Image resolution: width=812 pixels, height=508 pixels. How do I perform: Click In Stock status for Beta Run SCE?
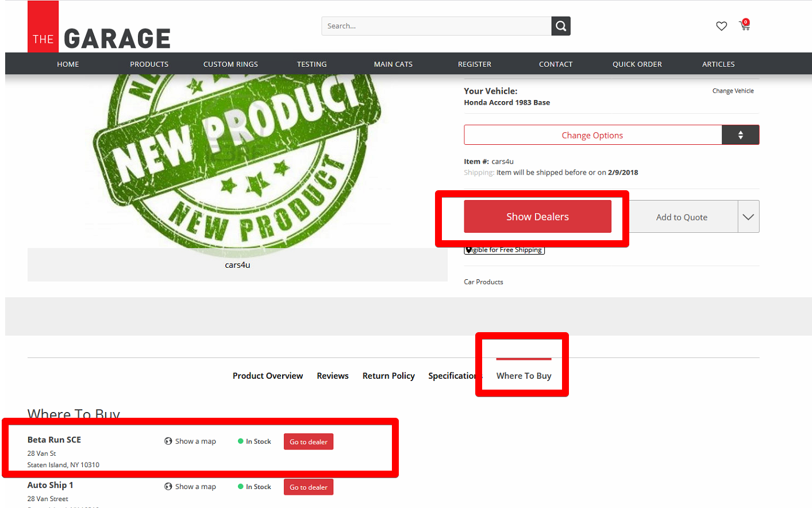(255, 441)
